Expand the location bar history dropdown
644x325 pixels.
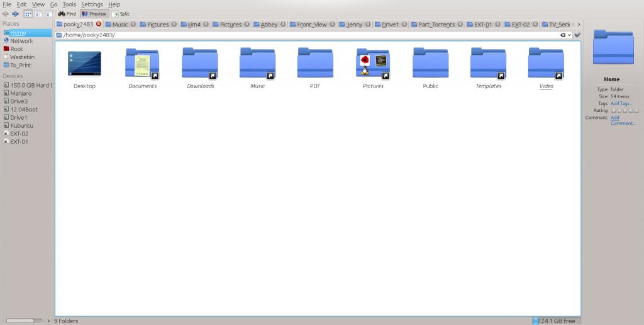[569, 35]
